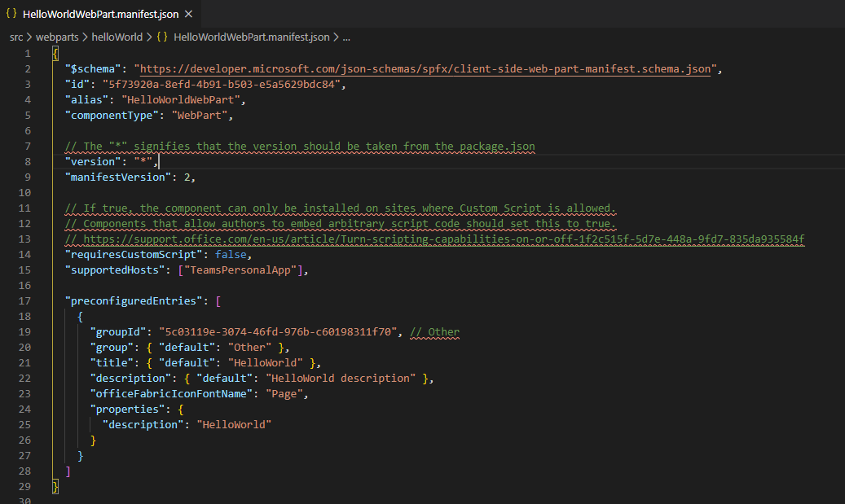
Task: Open the src breadcrumb dropdown
Action: [16, 37]
